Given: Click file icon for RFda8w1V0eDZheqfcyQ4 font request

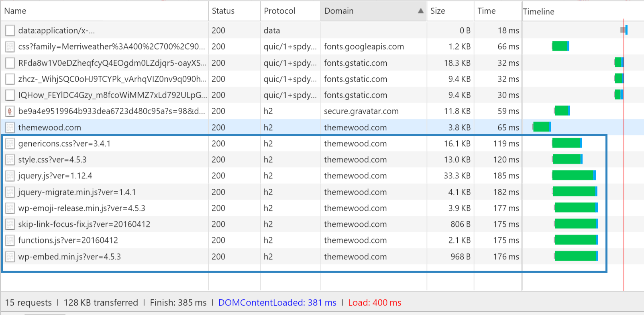Looking at the screenshot, I should pyautogui.click(x=10, y=63).
